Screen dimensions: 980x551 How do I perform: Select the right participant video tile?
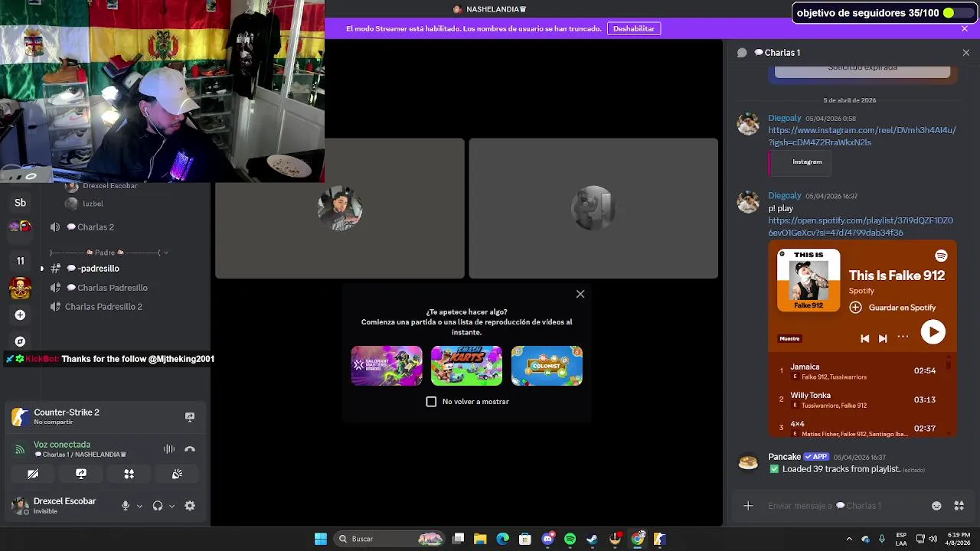593,208
